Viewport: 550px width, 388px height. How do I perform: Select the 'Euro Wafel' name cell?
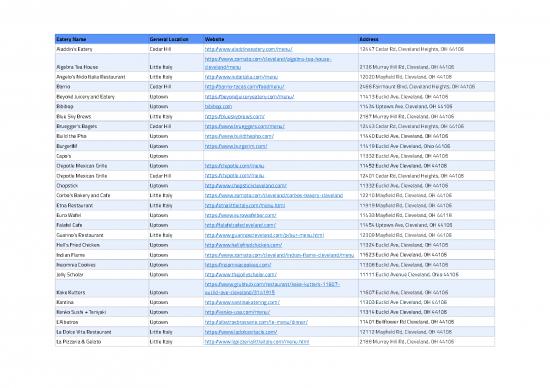(102, 215)
